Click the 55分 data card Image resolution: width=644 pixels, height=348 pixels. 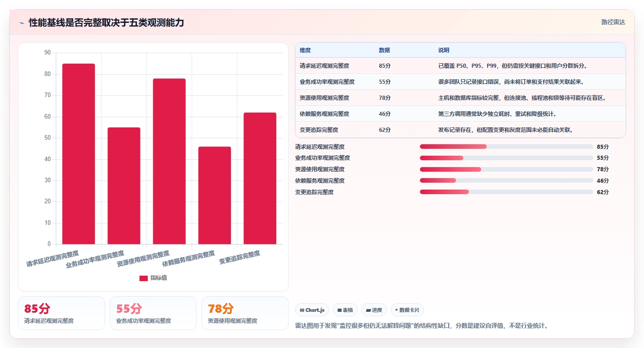click(x=153, y=313)
